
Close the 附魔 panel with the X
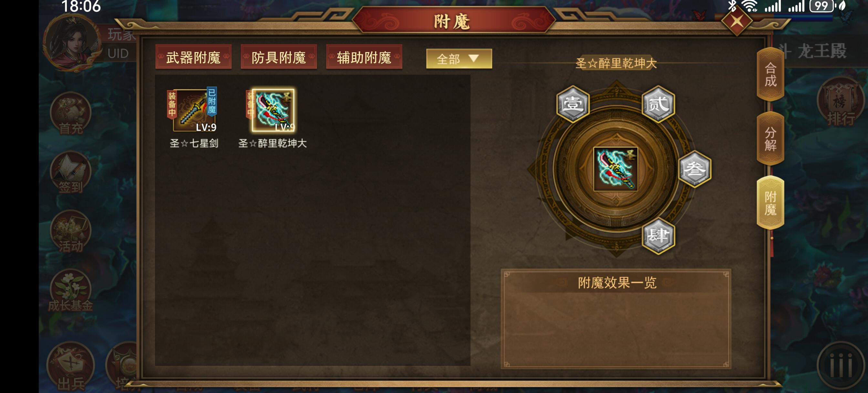click(x=737, y=21)
